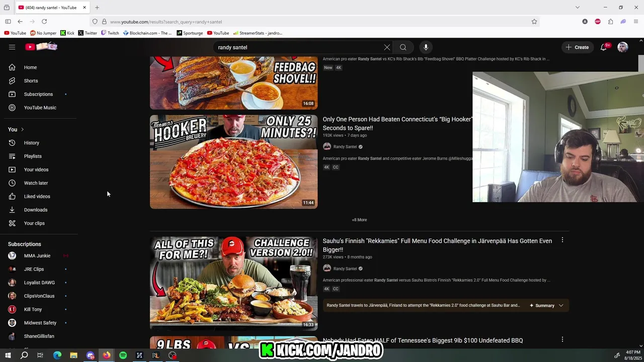
Task: Open the account avatar menu
Action: pyautogui.click(x=623, y=47)
